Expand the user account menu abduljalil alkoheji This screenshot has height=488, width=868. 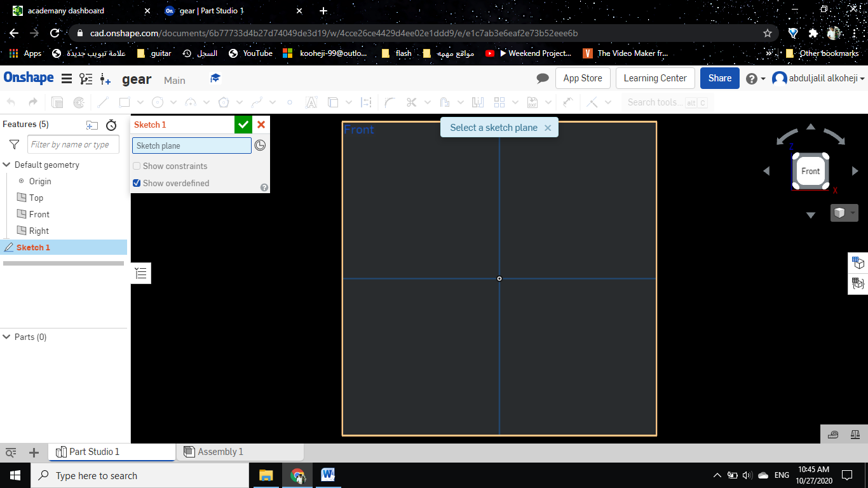818,78
